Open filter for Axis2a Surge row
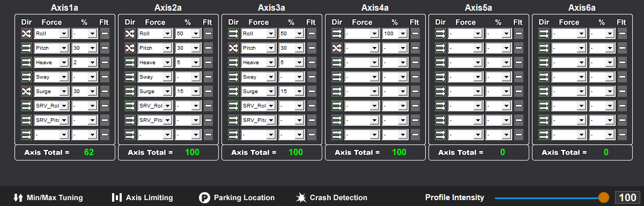This screenshot has width=644, height=206. (208, 91)
